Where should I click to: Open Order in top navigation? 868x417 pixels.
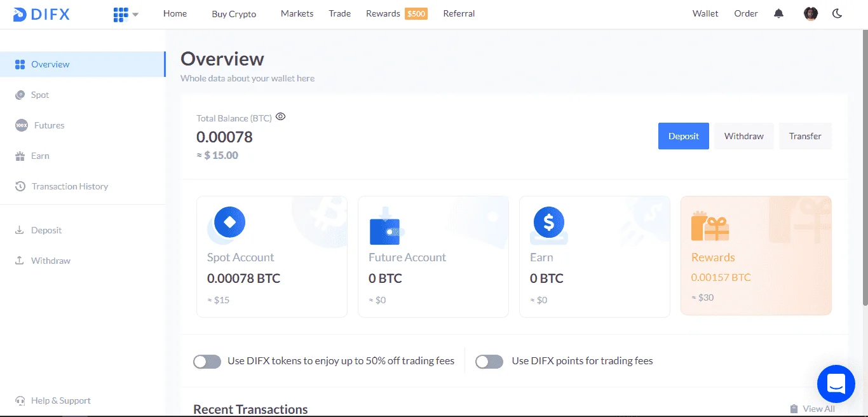click(x=746, y=13)
